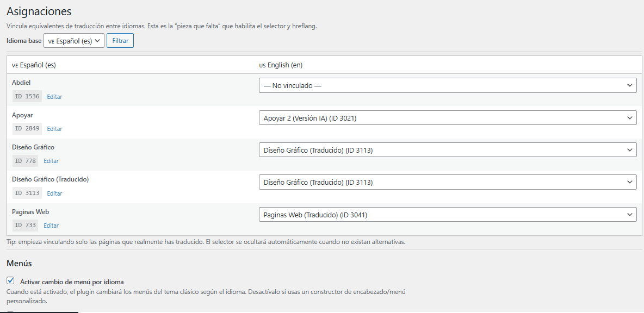Select the Español (es) column header
The height and width of the screenshot is (313, 644).
coord(35,64)
